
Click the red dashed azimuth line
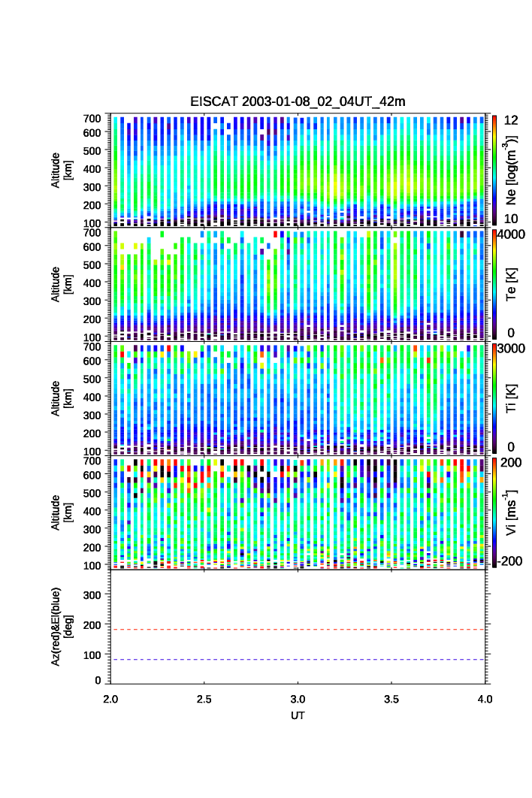[299, 630]
